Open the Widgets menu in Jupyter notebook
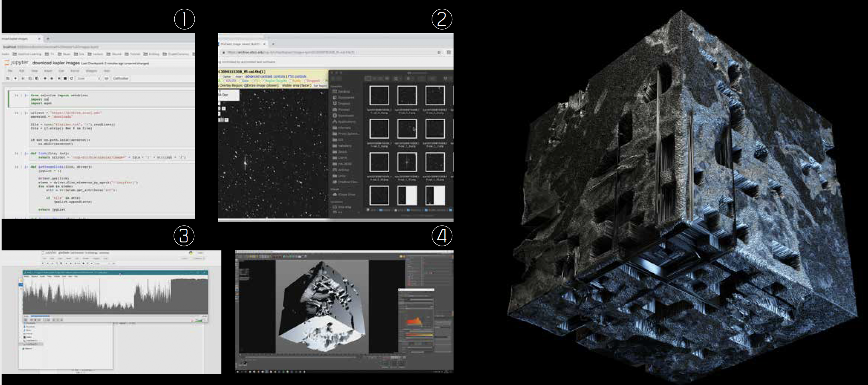868x385 pixels. pos(91,71)
